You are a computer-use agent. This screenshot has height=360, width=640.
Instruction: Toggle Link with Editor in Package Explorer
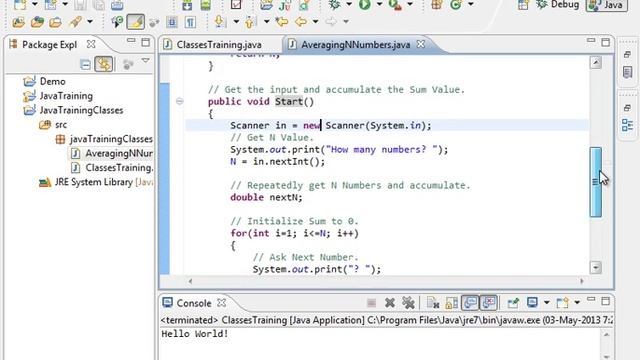(x=104, y=64)
